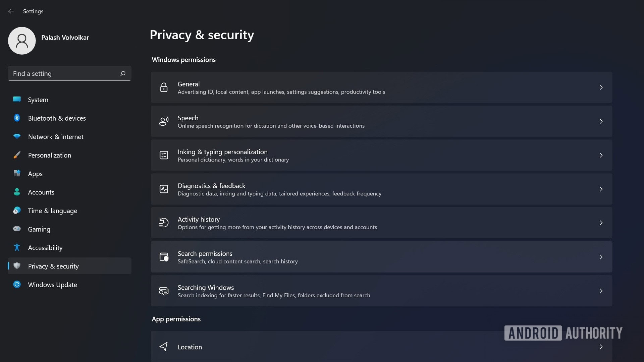Viewport: 644px width, 362px height.
Task: Open Search permissions settings
Action: [381, 257]
